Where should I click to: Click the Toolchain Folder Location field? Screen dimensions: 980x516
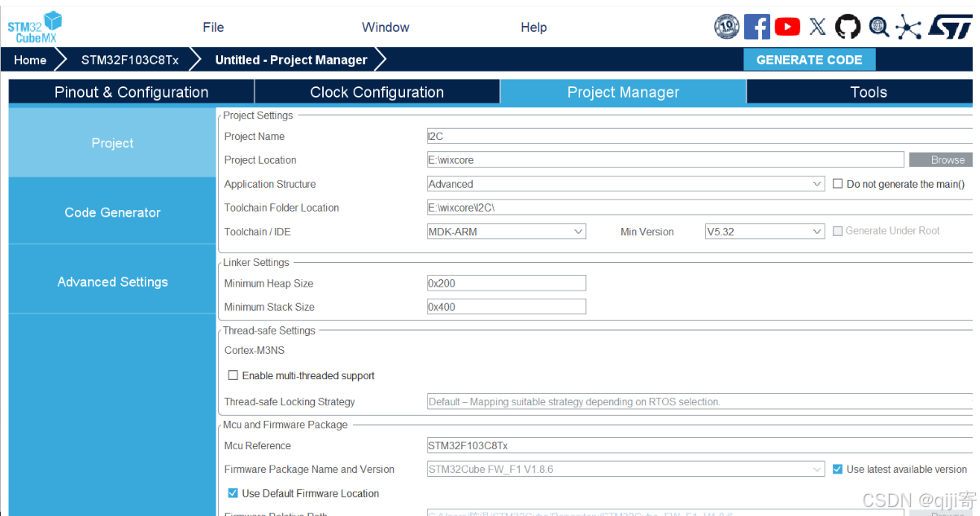click(699, 208)
